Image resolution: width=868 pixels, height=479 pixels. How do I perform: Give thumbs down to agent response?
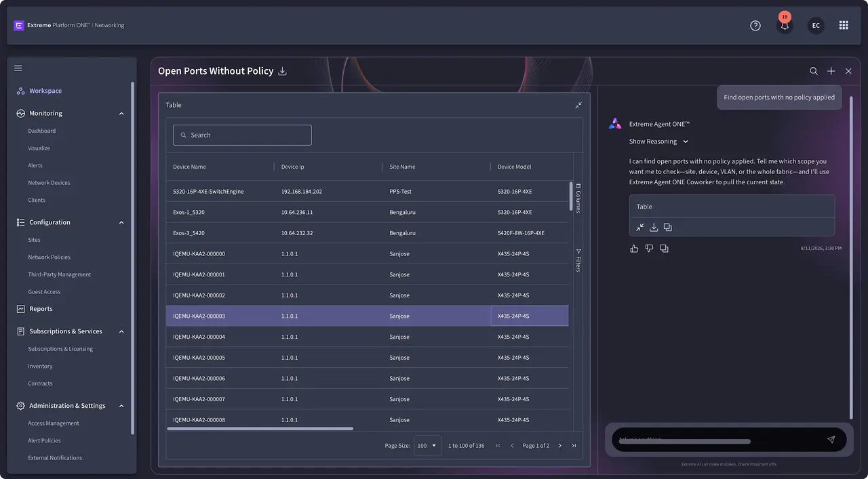pos(649,249)
